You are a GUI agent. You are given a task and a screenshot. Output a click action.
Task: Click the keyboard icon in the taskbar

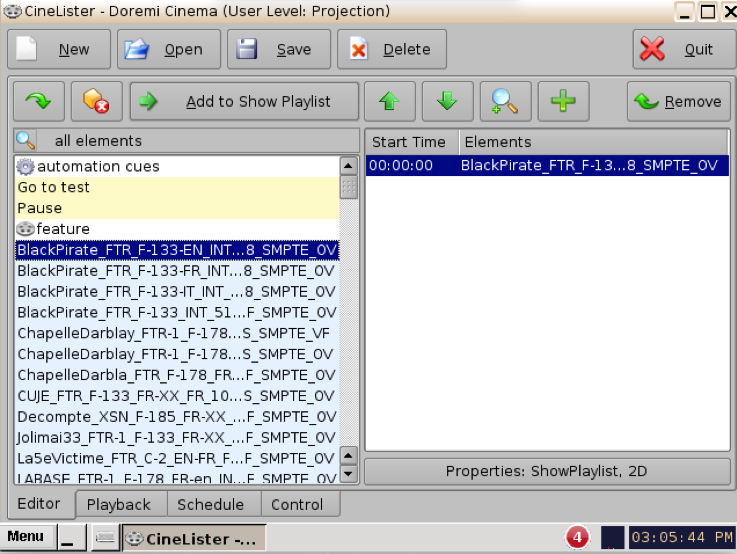click(x=104, y=537)
